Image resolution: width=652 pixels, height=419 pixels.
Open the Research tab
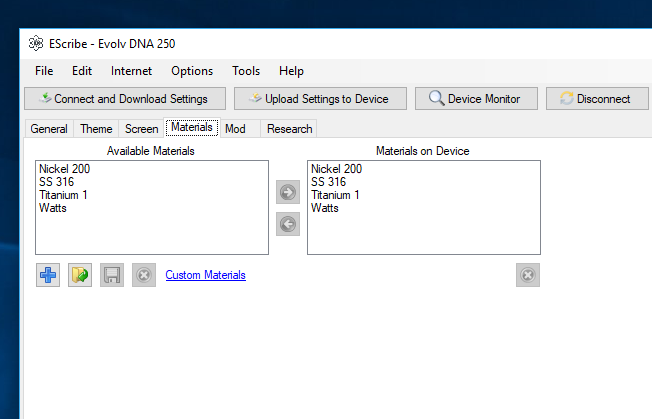point(289,129)
